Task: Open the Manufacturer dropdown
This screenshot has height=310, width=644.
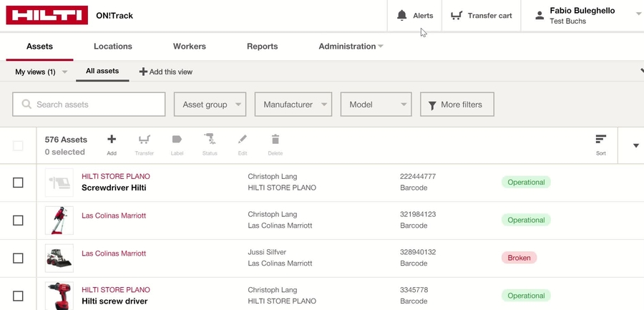Action: pyautogui.click(x=293, y=105)
